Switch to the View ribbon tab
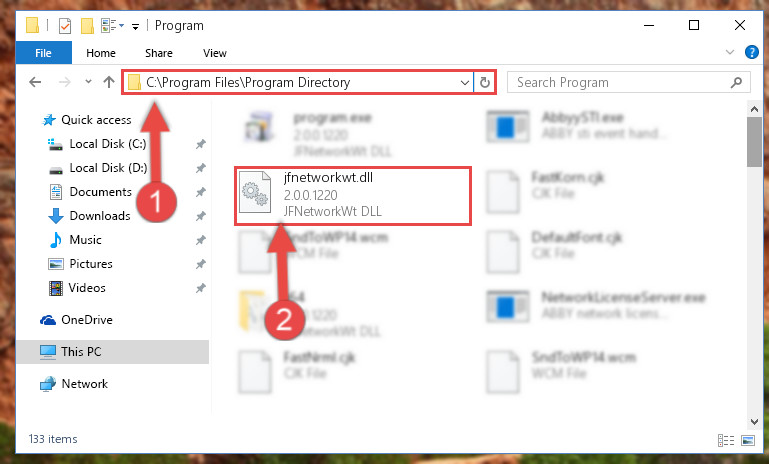Viewport: 769px width, 464px height. [x=215, y=53]
